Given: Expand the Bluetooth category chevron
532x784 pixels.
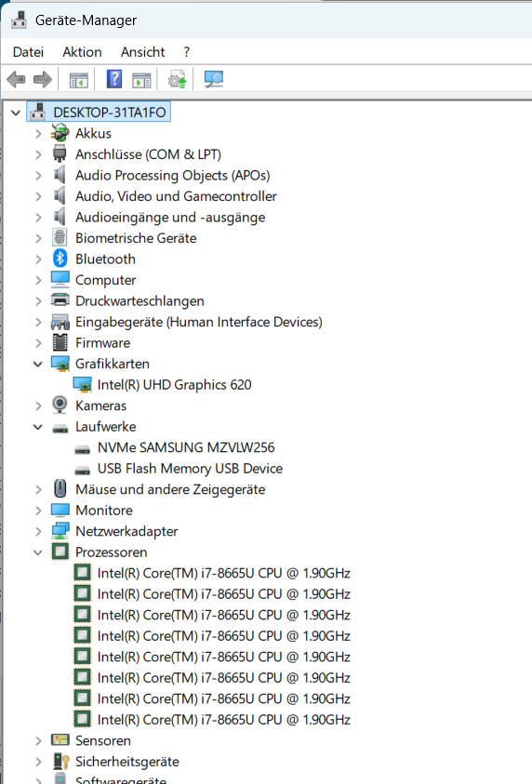Looking at the screenshot, I should (38, 259).
